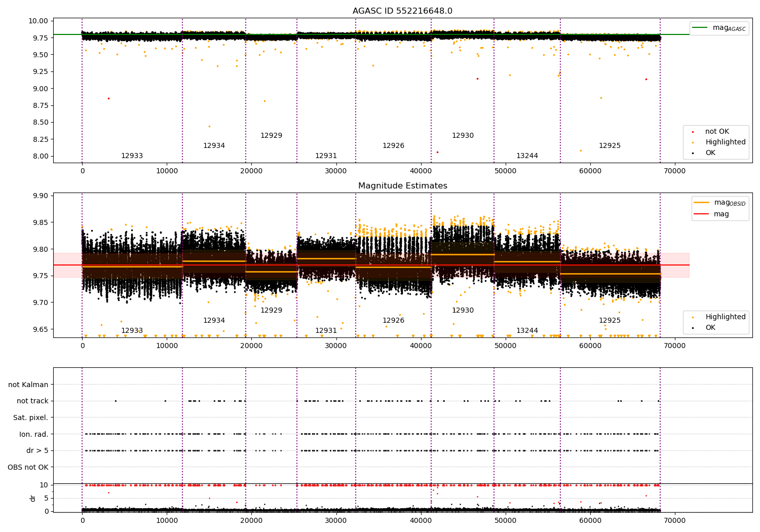
Task: Click label 12926 in the Magnitude Estimates plot
Action: [x=393, y=321]
